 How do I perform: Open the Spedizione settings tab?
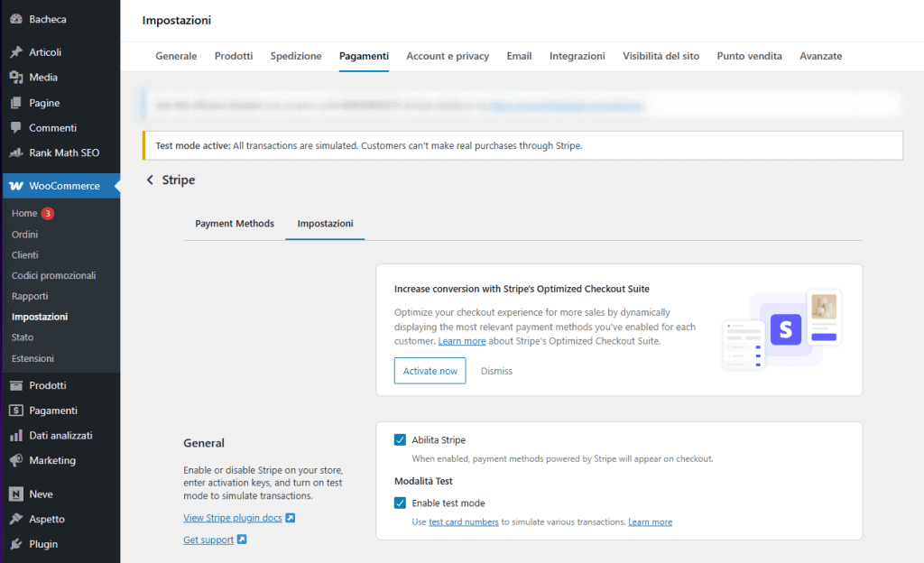click(296, 55)
